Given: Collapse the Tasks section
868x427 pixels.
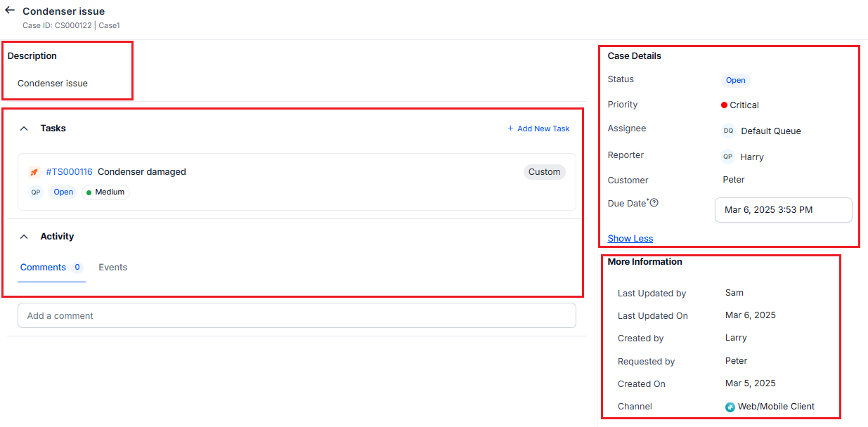Looking at the screenshot, I should 24,129.
